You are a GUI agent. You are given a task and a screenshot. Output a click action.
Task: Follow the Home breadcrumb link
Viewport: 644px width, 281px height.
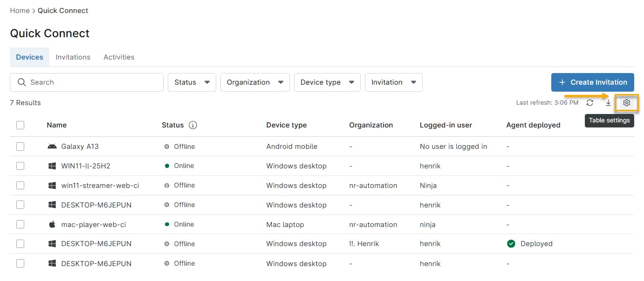pos(20,11)
